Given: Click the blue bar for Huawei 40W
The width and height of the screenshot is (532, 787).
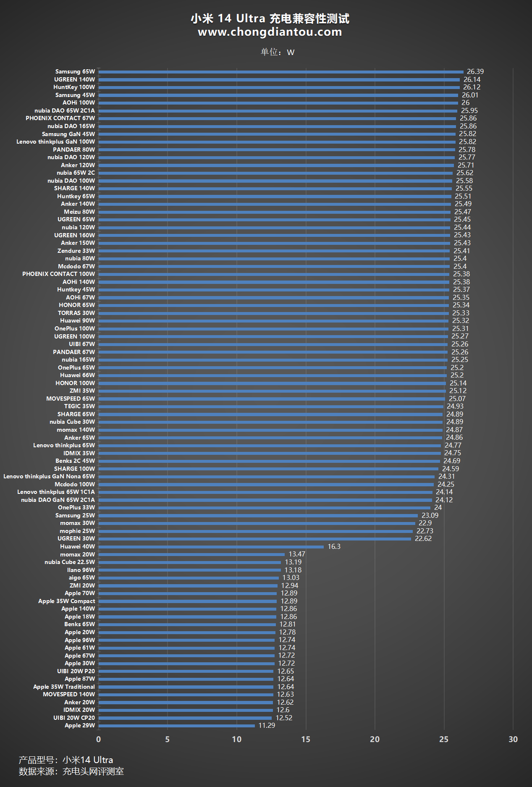Looking at the screenshot, I should (211, 546).
